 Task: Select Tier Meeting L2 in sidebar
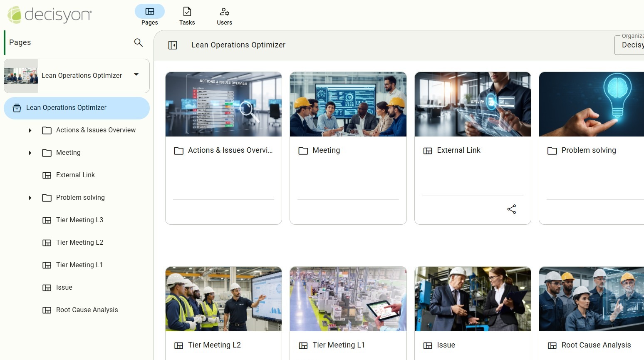tap(79, 243)
